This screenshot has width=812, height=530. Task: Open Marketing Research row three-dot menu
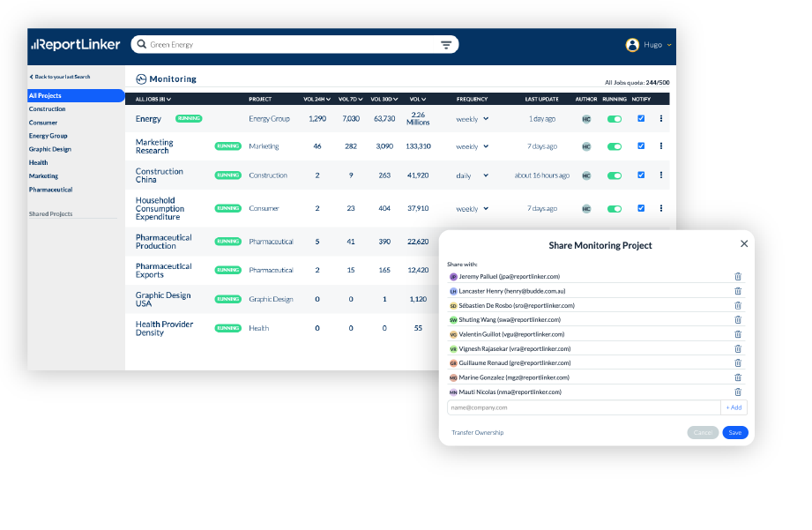660,146
